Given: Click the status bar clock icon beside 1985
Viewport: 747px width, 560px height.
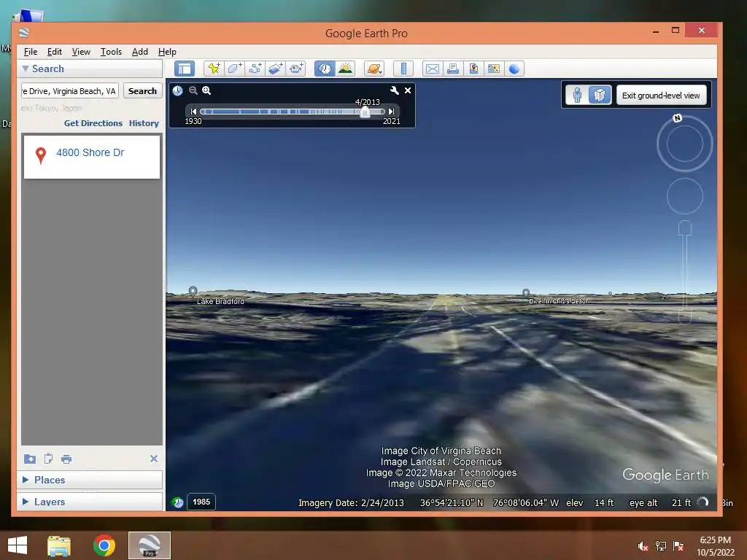Looking at the screenshot, I should (x=178, y=502).
